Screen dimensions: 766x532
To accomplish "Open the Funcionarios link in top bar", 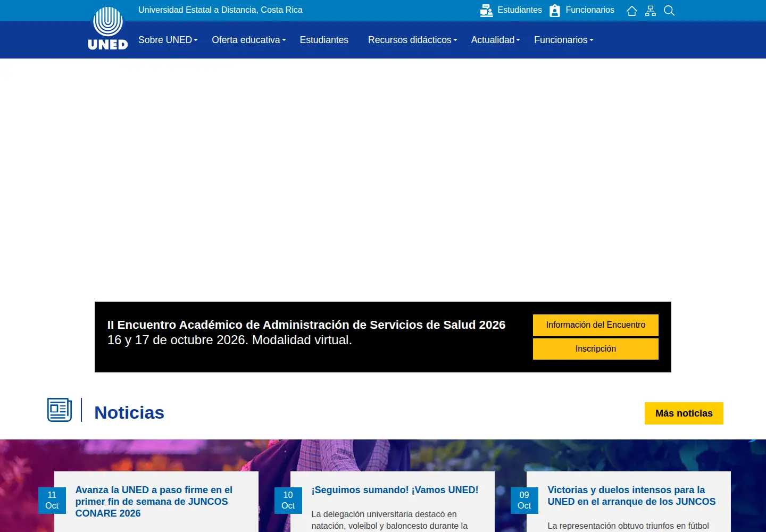I will (590, 10).
